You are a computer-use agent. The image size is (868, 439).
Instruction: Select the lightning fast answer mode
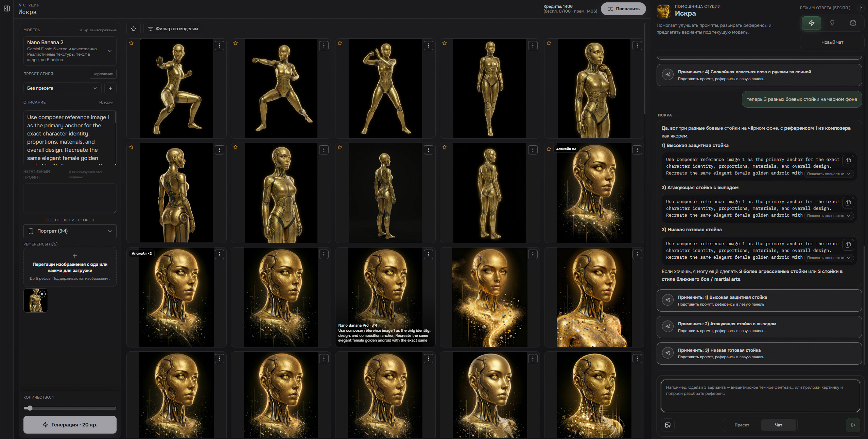click(x=811, y=23)
